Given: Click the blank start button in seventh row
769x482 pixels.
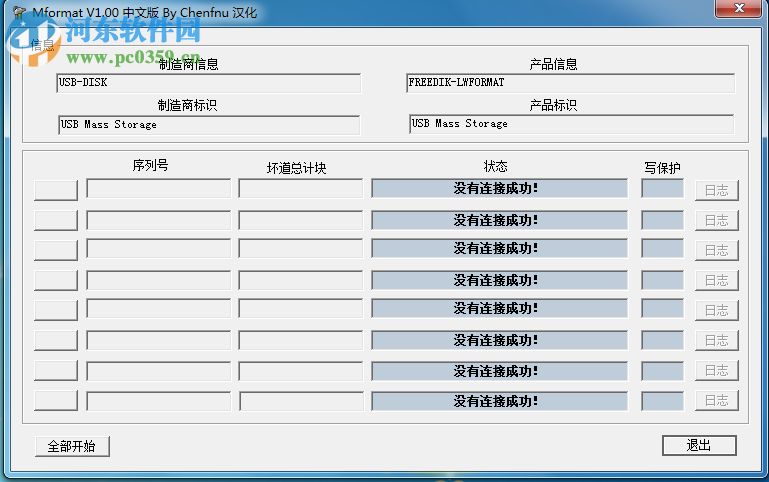Looking at the screenshot, I should pyautogui.click(x=56, y=370).
